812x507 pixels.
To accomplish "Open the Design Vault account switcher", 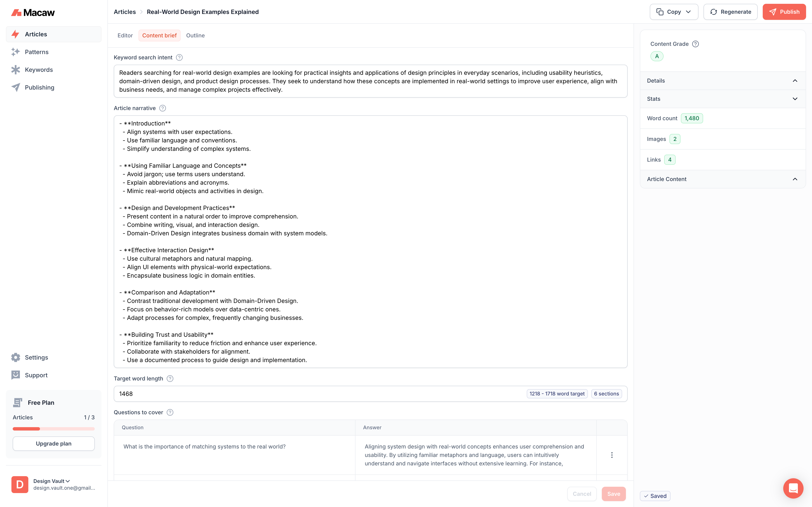I will click(52, 481).
